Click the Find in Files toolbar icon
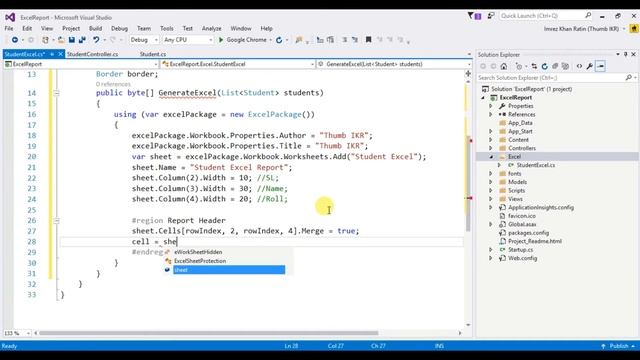The image size is (640, 360). [299, 40]
